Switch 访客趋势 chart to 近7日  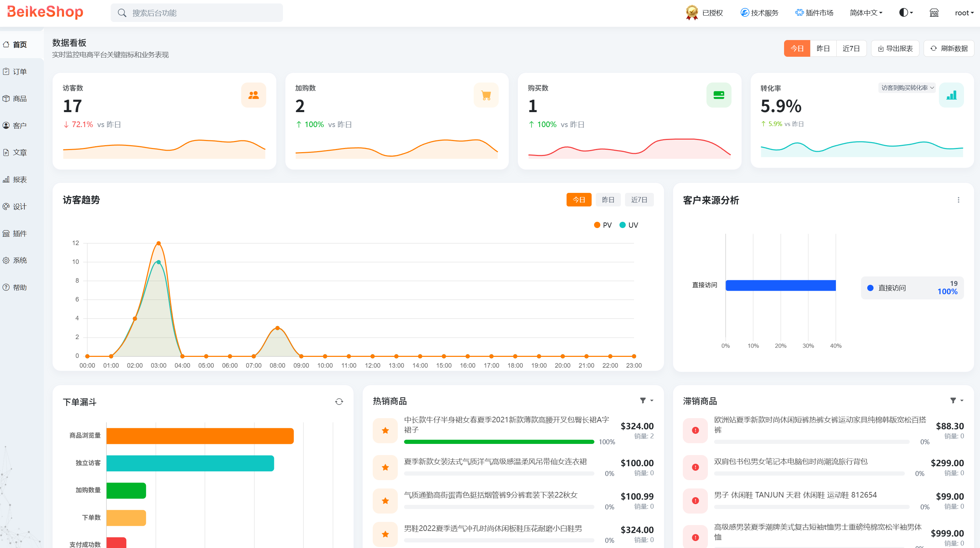point(639,200)
